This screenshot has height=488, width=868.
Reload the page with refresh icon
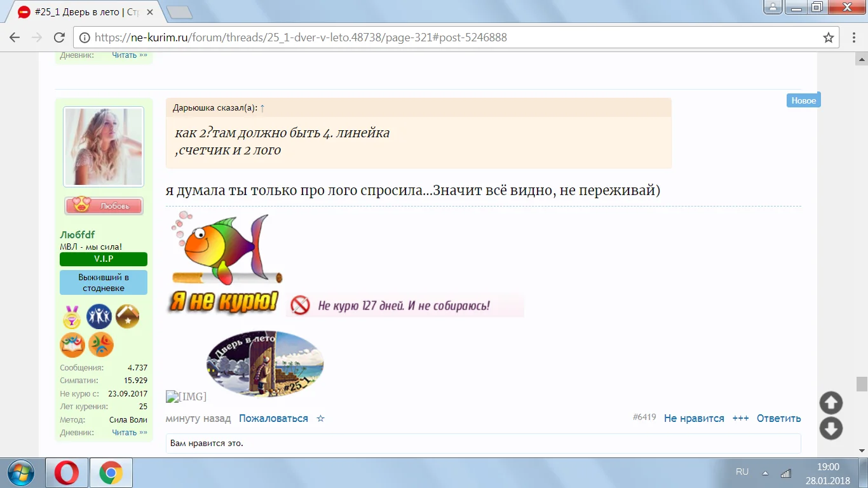pyautogui.click(x=59, y=37)
